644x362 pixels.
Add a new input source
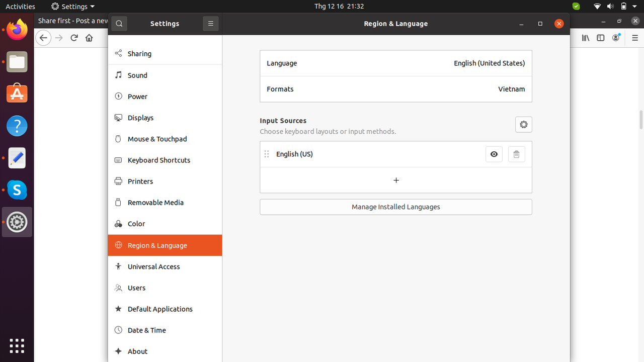(396, 180)
